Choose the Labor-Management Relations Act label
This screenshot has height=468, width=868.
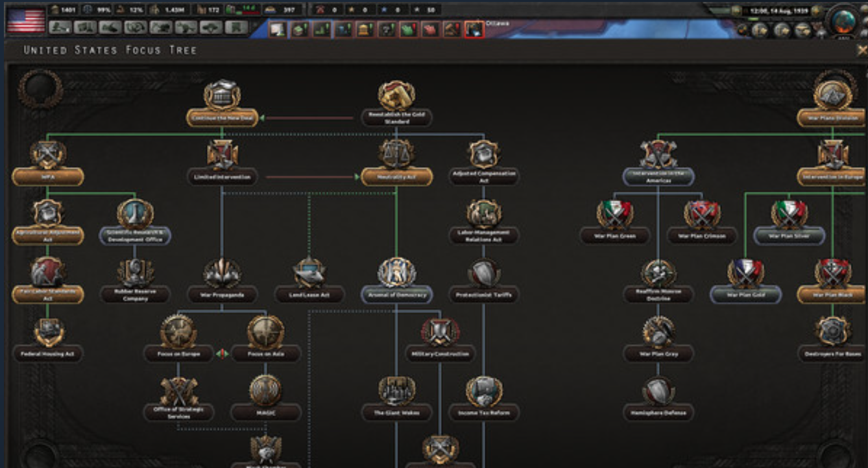point(483,235)
